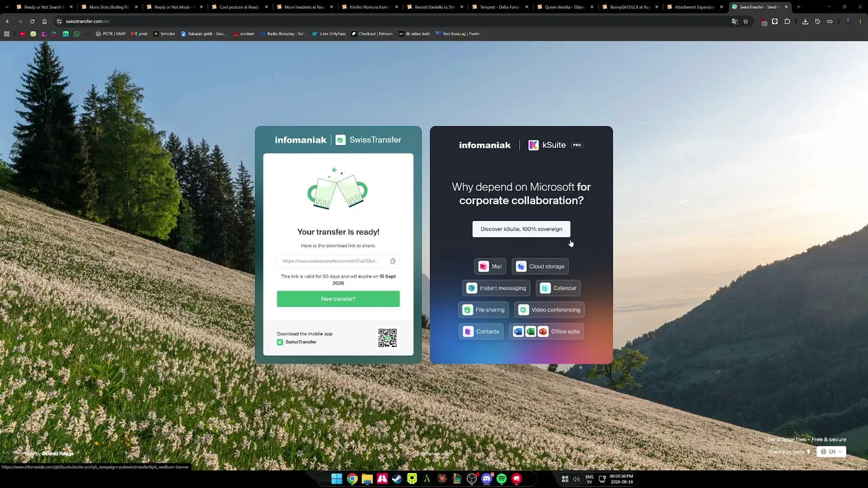868x488 pixels.
Task: Go back with the browser back arrow
Action: [x=7, y=21]
